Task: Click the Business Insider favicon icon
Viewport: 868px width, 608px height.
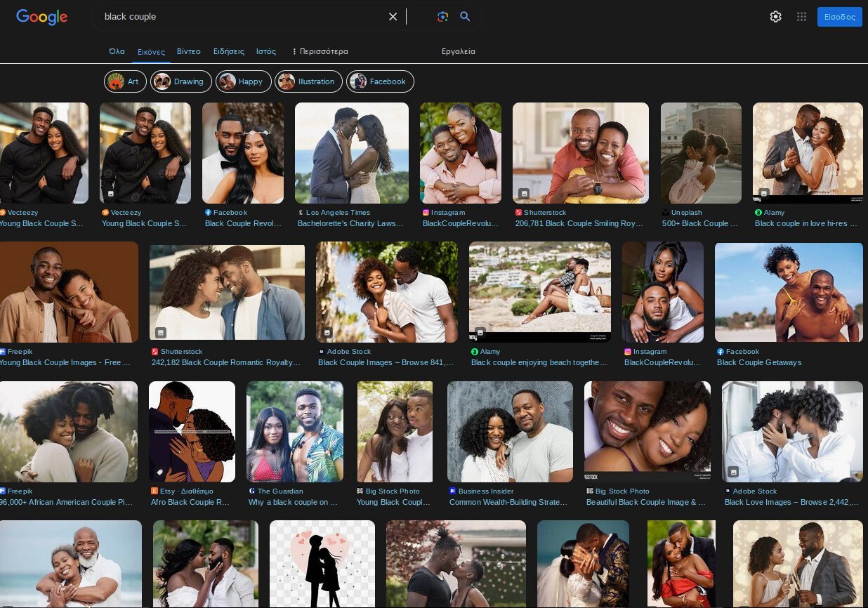Action: pos(452,491)
